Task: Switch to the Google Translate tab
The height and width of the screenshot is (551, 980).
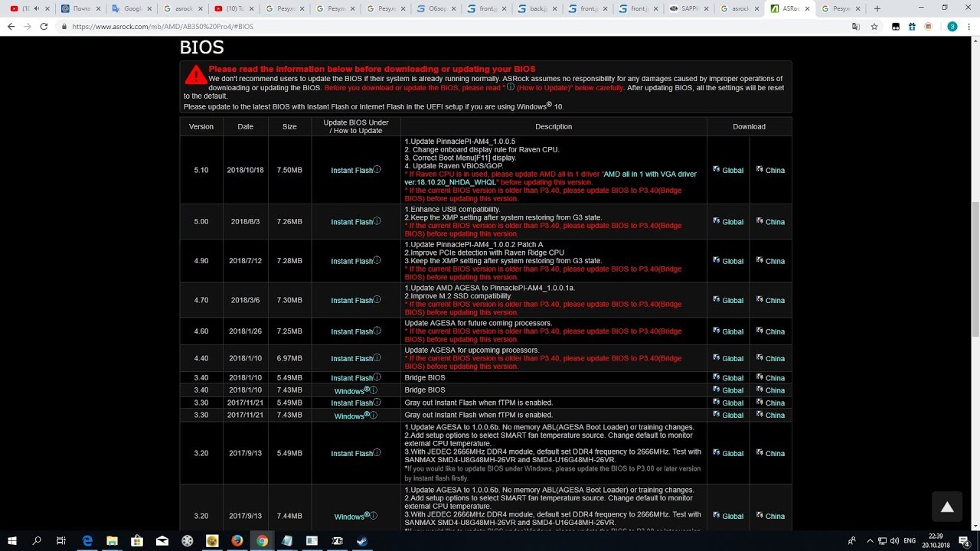Action: click(x=132, y=8)
